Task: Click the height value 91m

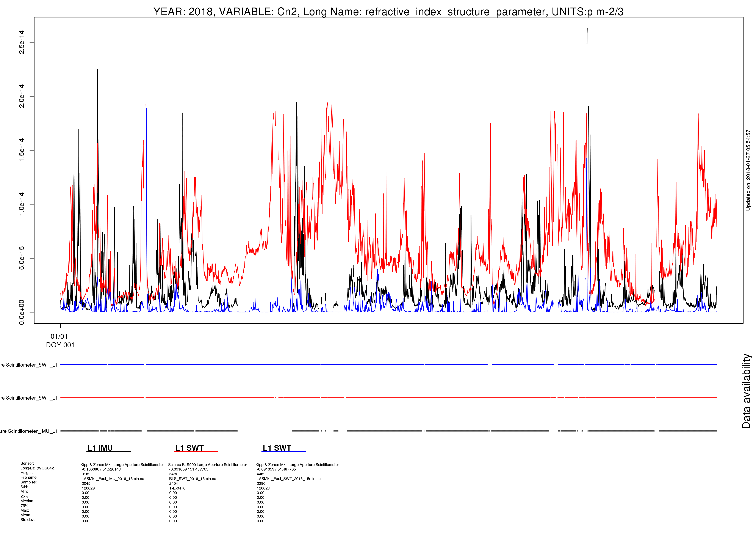Action: tap(85, 474)
